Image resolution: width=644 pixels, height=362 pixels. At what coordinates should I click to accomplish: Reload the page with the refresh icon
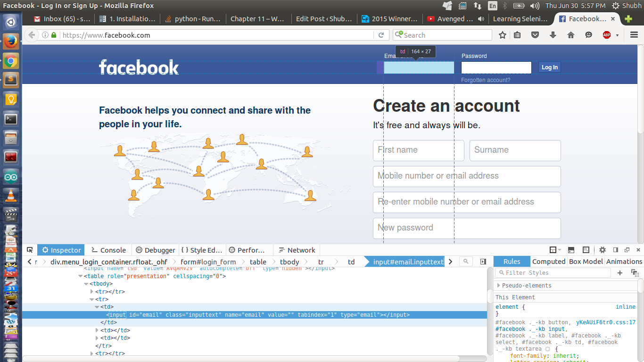381,35
